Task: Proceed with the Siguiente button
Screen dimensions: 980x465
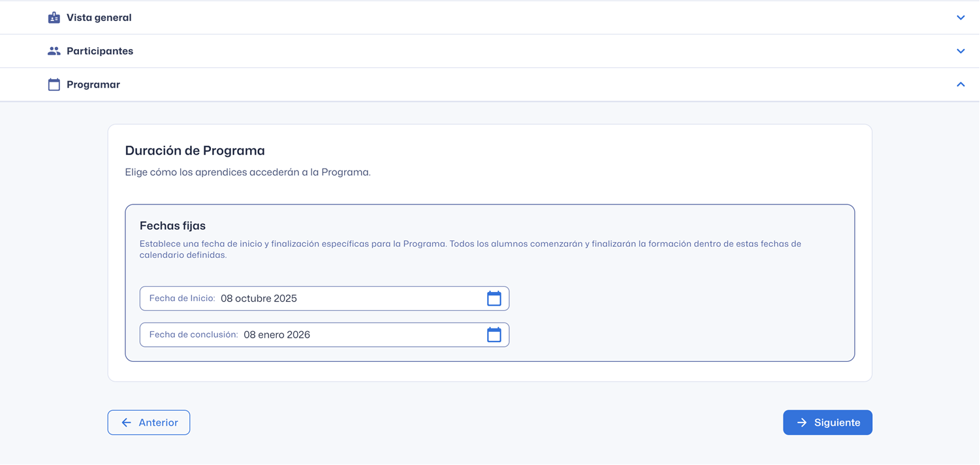Action: [827, 423]
